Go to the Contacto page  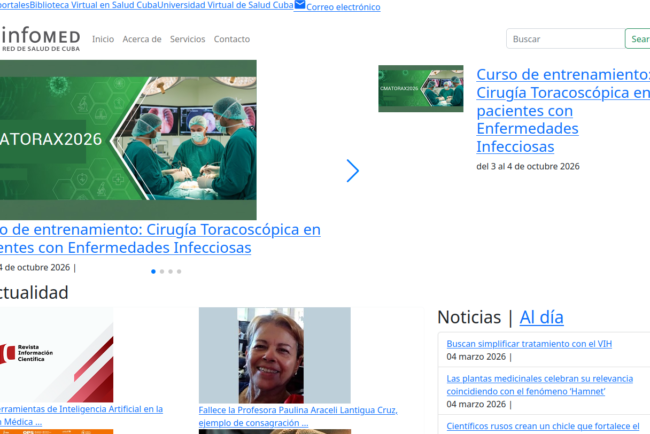click(x=232, y=39)
